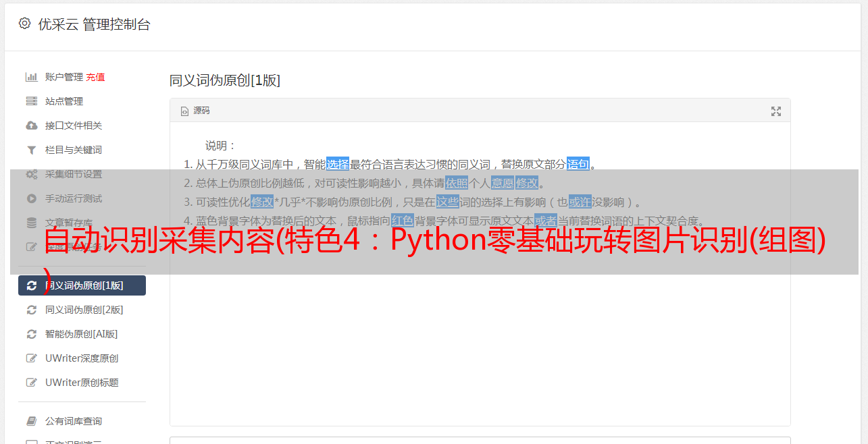Select 智能伪原创[AI版] in sidebar
Viewport: 868px width, 444px height.
pos(82,334)
